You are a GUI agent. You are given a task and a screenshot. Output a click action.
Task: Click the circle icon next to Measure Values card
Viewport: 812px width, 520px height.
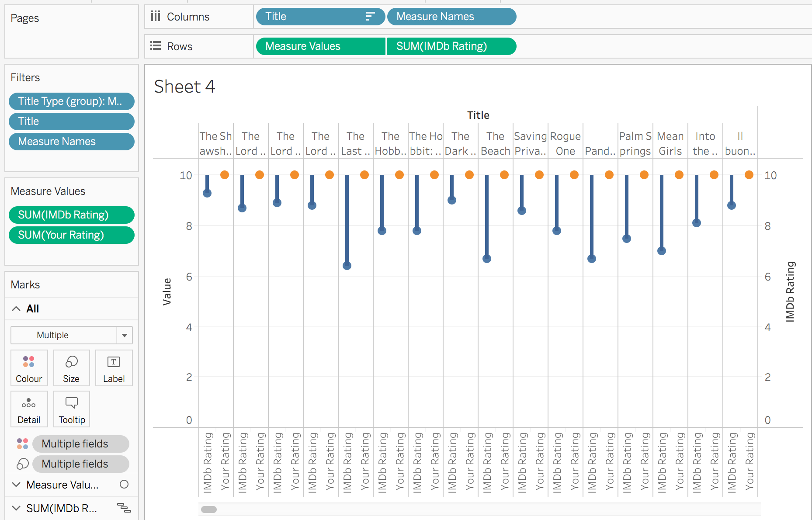125,485
